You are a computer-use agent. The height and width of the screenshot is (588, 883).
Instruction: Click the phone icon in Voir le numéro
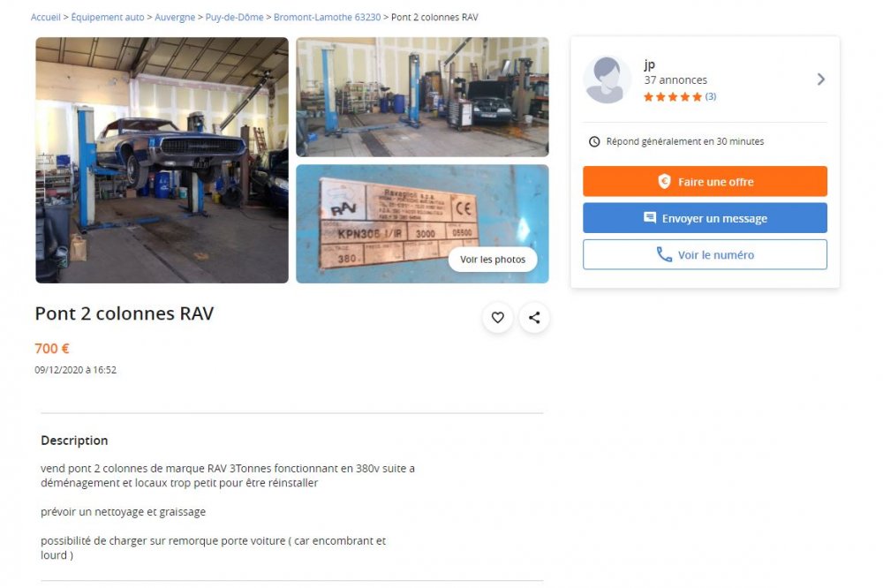pyautogui.click(x=665, y=255)
